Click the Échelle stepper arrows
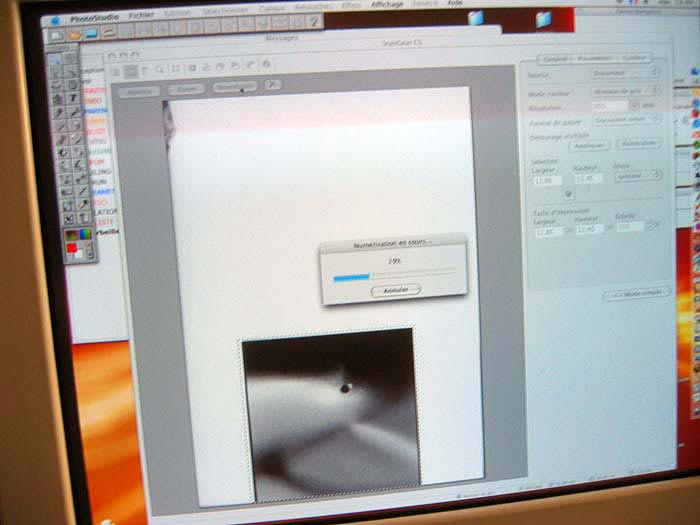 (652, 225)
